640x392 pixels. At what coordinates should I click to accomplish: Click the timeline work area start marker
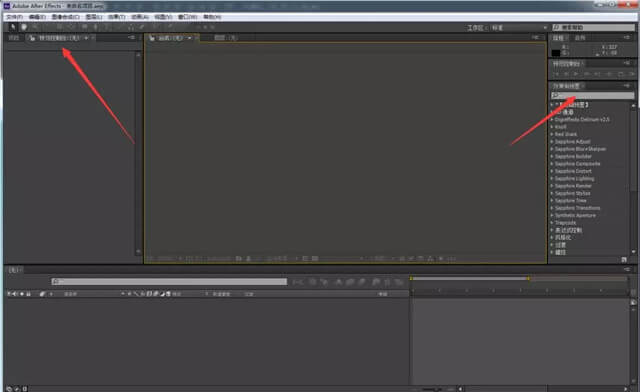tap(411, 278)
